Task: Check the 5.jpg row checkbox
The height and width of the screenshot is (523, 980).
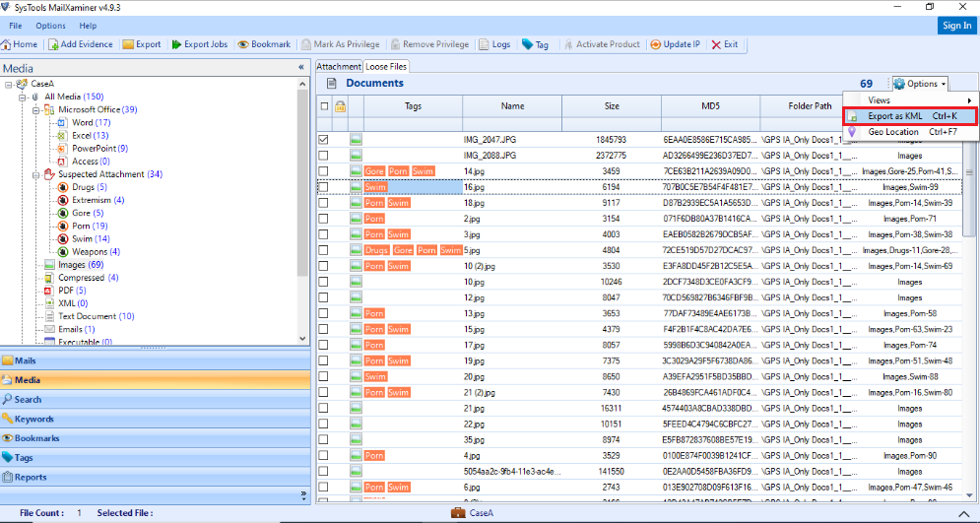Action: [323, 250]
